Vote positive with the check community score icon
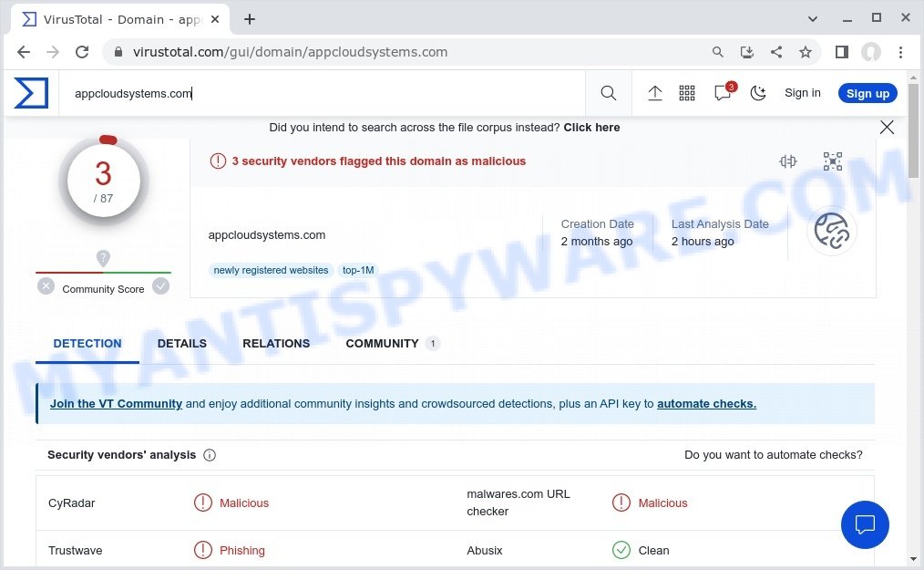924x570 pixels. tap(161, 286)
